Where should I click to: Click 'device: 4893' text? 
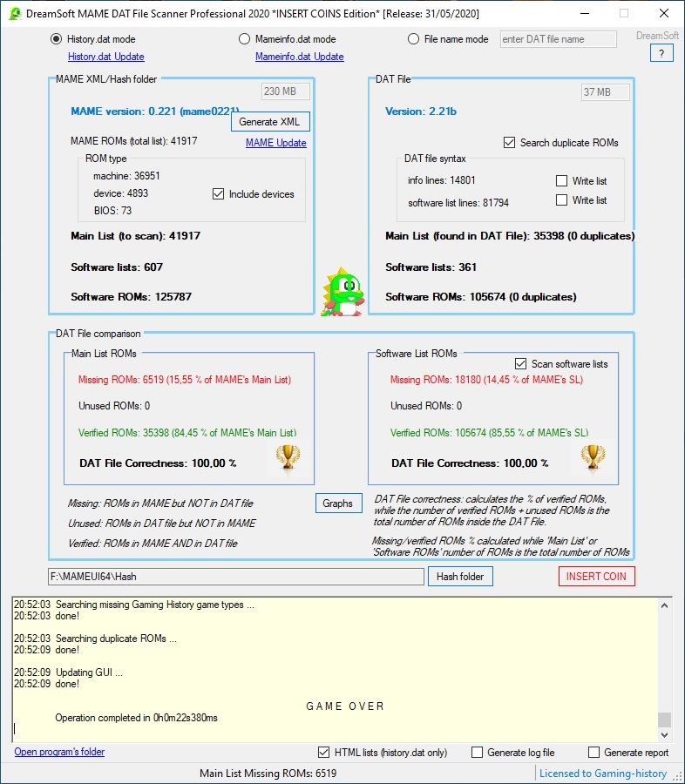(120, 193)
